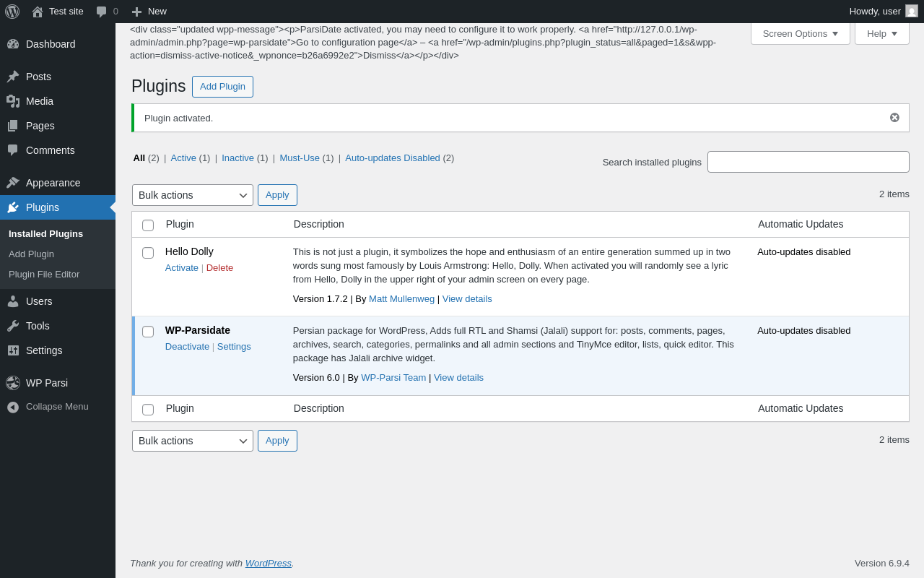The height and width of the screenshot is (578, 924).
Task: Open the Dashboard menu
Action: point(58,44)
